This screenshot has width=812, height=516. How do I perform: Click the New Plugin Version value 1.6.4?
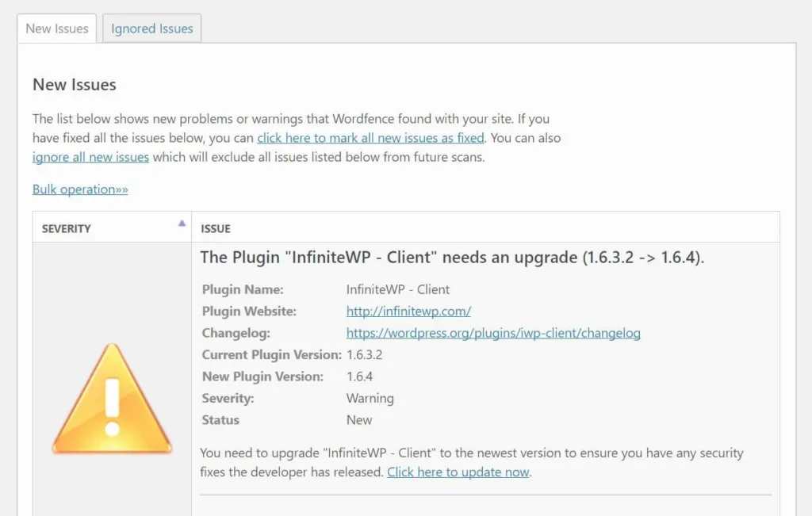(358, 376)
